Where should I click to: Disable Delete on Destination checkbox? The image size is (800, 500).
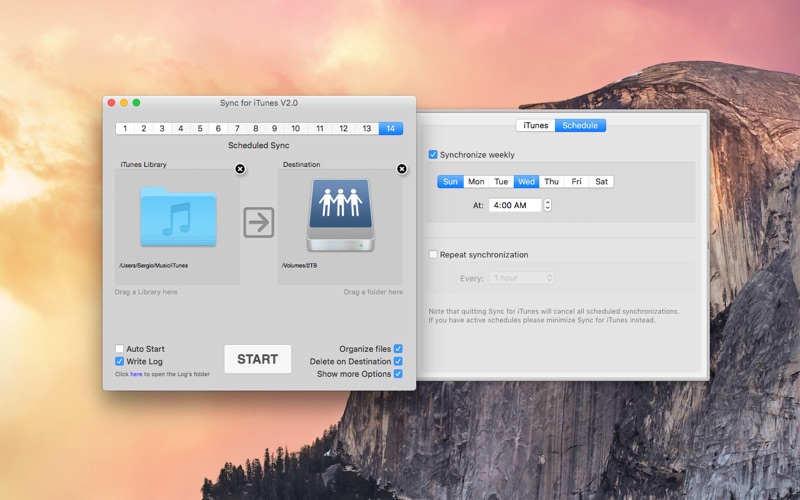pos(398,361)
